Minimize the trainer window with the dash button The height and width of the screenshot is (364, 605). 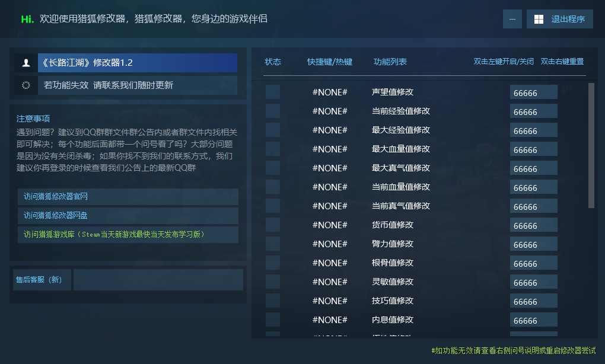[512, 20]
